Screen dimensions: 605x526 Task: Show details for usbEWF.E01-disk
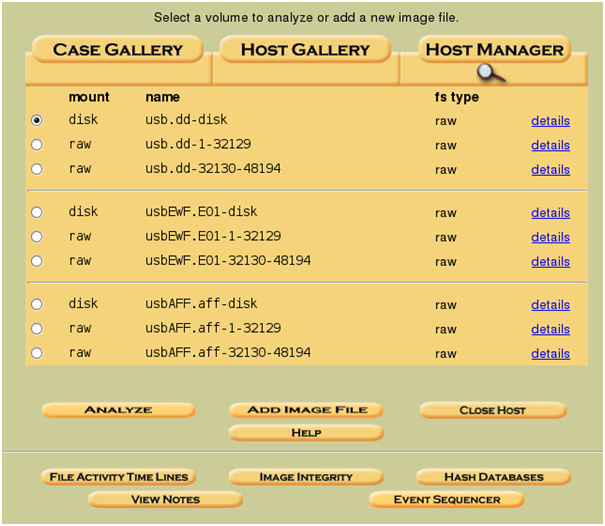click(550, 213)
